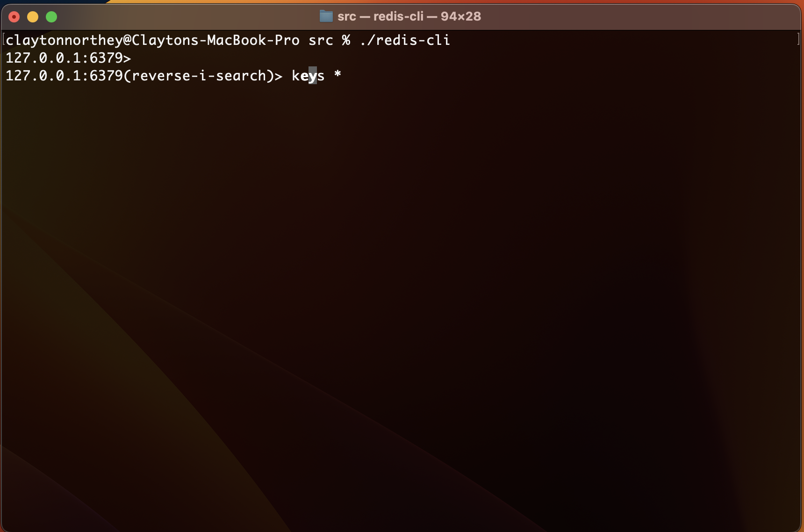Click the green fullscreen traffic light button

point(51,17)
